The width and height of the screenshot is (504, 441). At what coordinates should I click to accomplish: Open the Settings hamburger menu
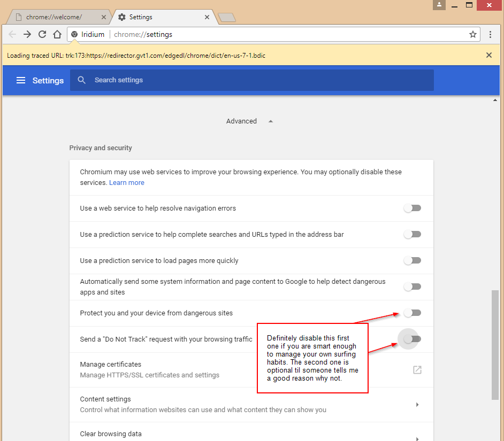(x=21, y=80)
